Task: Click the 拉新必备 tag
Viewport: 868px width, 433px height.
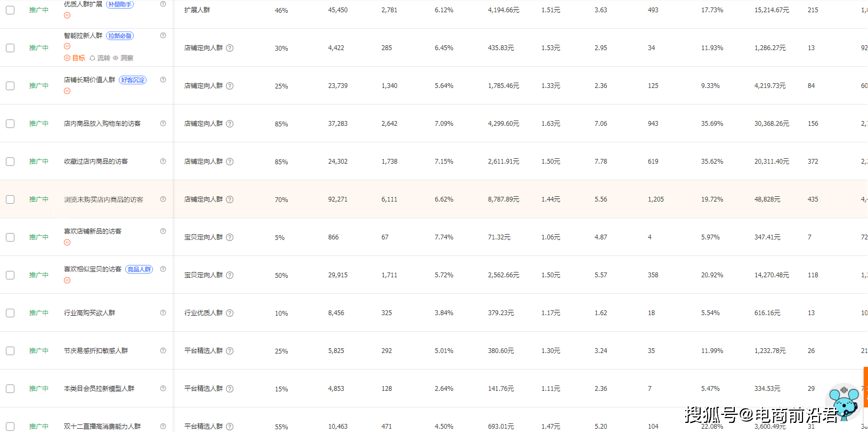Action: 120,36
